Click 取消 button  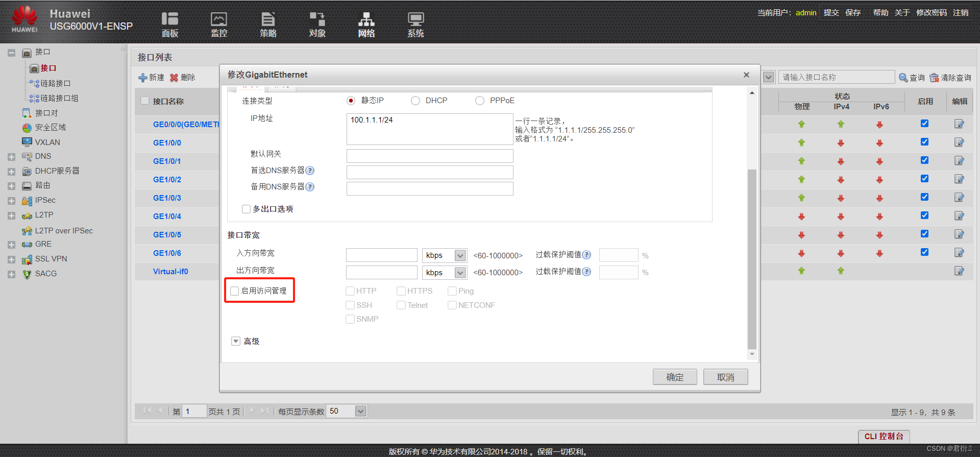[x=725, y=377]
